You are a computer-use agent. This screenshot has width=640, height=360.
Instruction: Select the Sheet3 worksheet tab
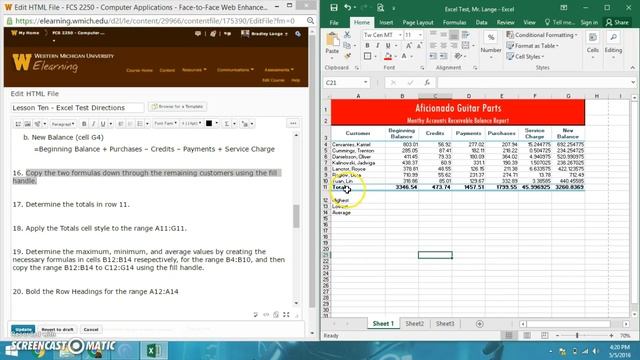444,324
